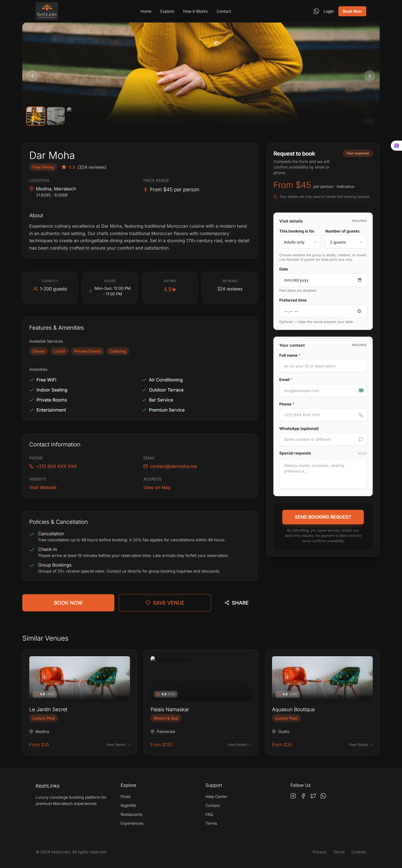Open Privacy link in footer bottom
The width and height of the screenshot is (402, 868).
point(319,852)
